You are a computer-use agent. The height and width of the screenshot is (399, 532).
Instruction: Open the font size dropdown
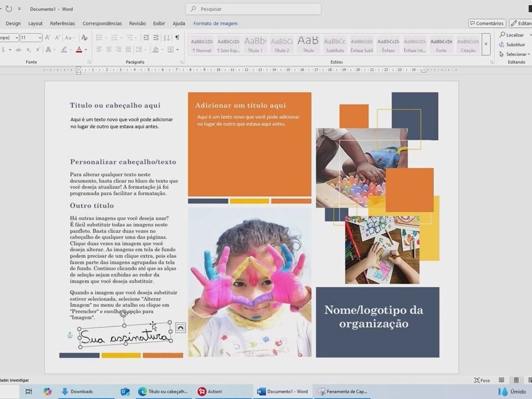click(39, 38)
